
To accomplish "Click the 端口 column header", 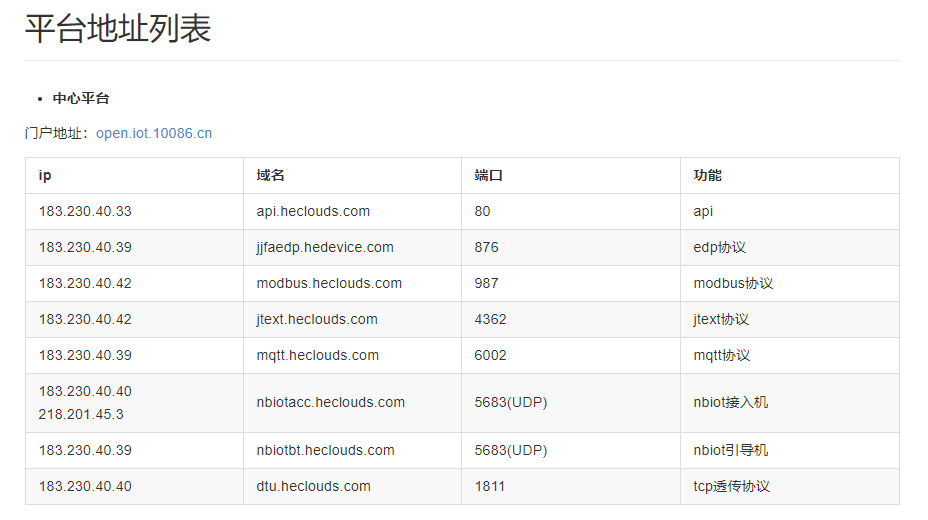I will point(488,175).
